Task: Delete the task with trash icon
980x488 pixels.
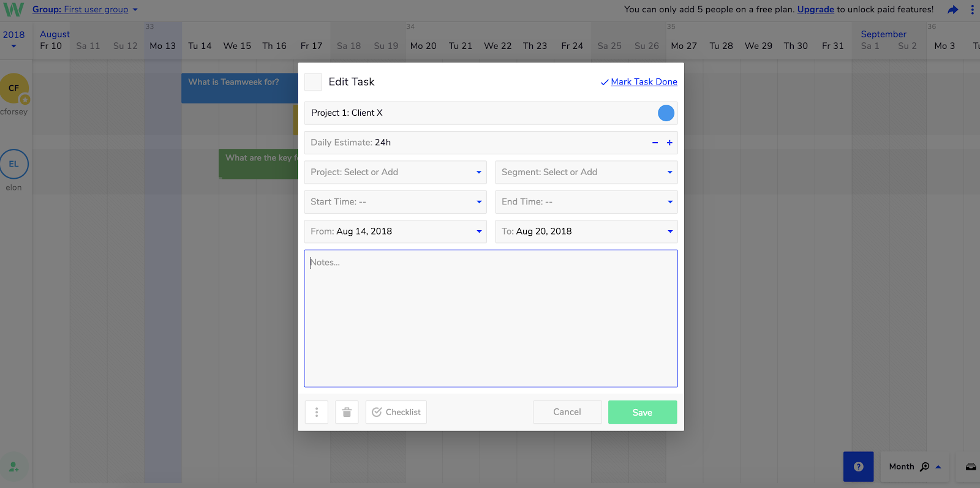Action: 347,412
